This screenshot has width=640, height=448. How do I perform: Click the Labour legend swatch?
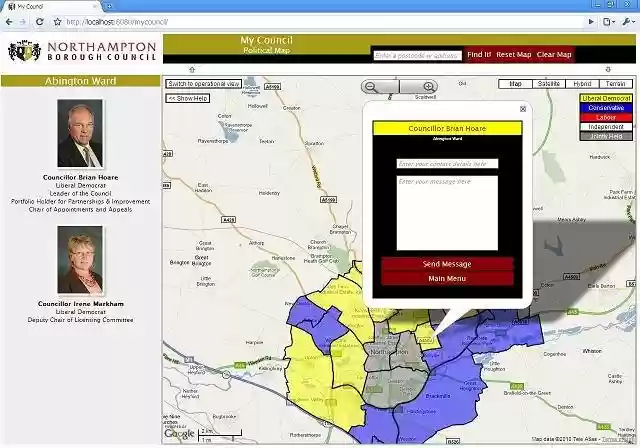click(x=606, y=117)
